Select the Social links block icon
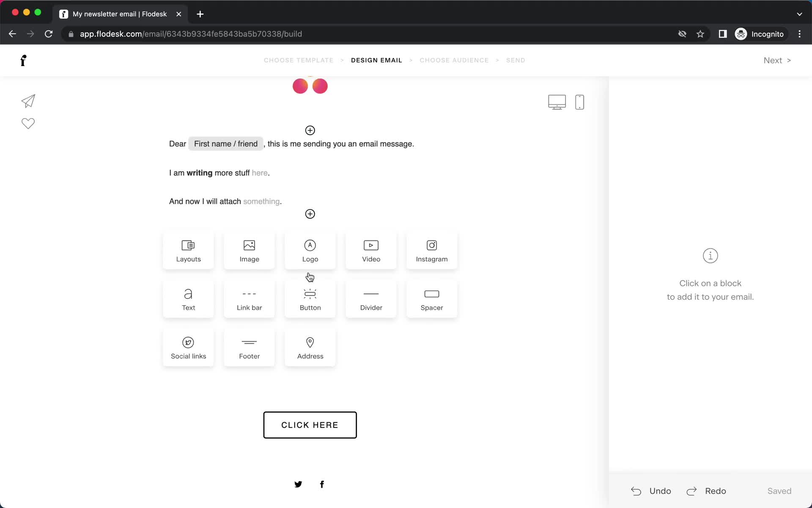The image size is (812, 508). coord(188,342)
